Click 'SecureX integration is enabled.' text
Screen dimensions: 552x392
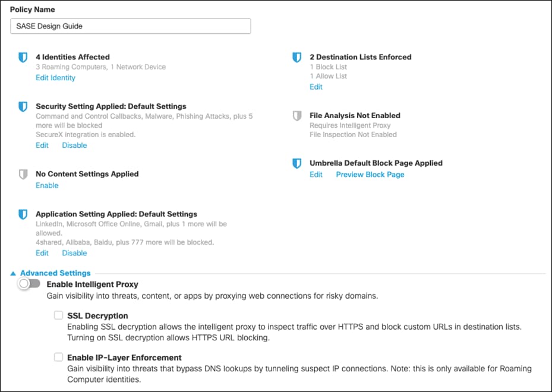pyautogui.click(x=86, y=134)
